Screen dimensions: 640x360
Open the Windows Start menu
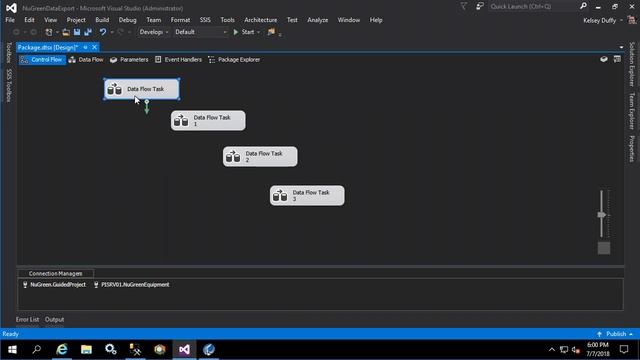[12, 349]
